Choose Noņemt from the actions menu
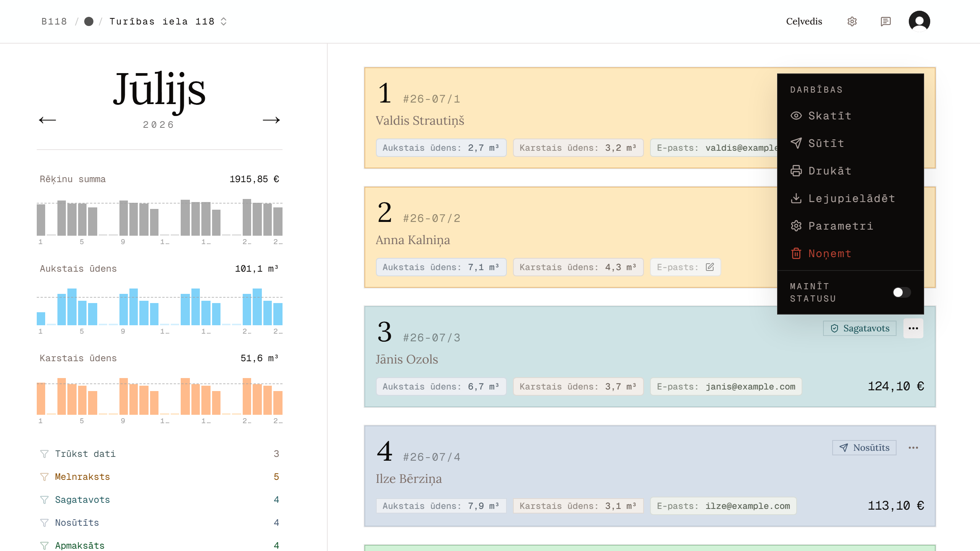The width and height of the screenshot is (980, 551). pos(851,253)
